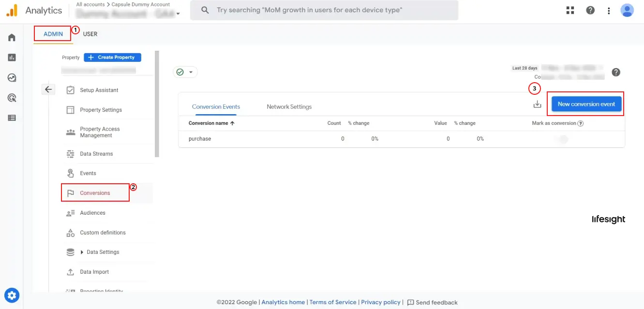Open Property Settings menu item
The image size is (644, 309).
tap(101, 110)
